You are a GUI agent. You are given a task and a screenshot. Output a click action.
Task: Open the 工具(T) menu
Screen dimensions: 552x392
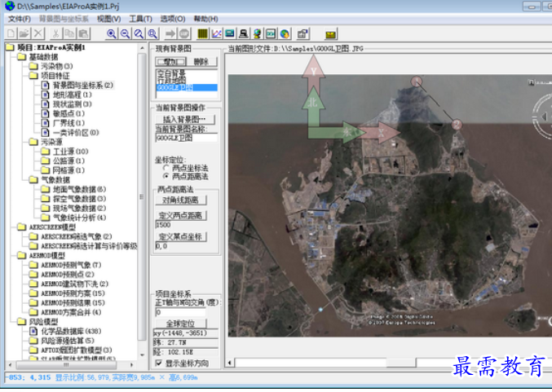click(140, 19)
